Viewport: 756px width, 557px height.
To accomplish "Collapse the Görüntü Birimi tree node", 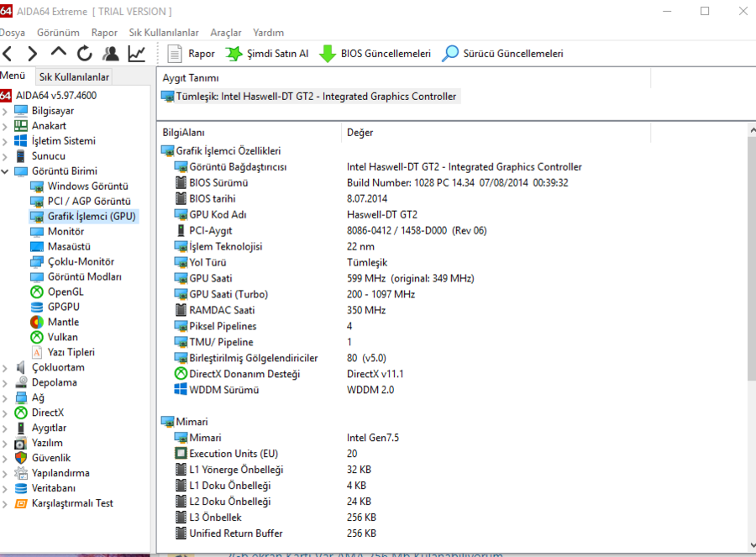I will coord(5,171).
